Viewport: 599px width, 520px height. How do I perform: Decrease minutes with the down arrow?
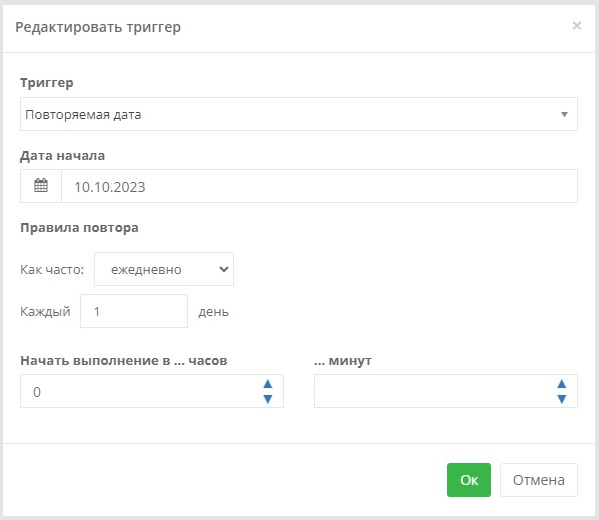(x=562, y=399)
